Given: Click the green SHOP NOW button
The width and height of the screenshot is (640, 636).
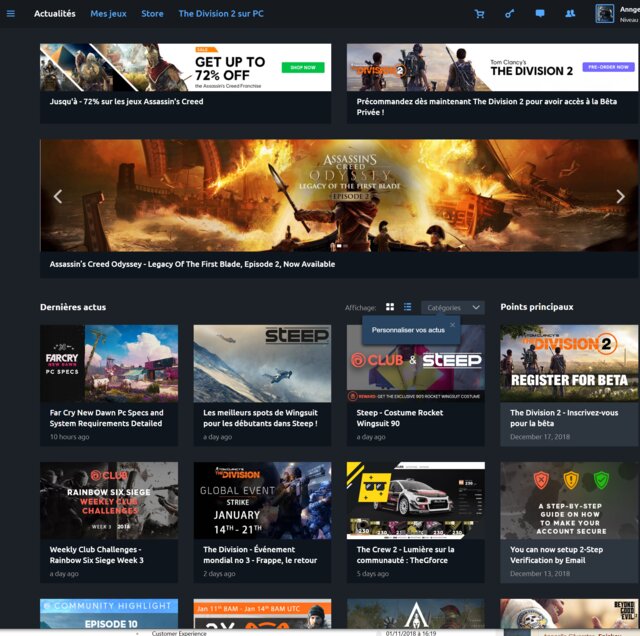Looking at the screenshot, I should point(302,67).
